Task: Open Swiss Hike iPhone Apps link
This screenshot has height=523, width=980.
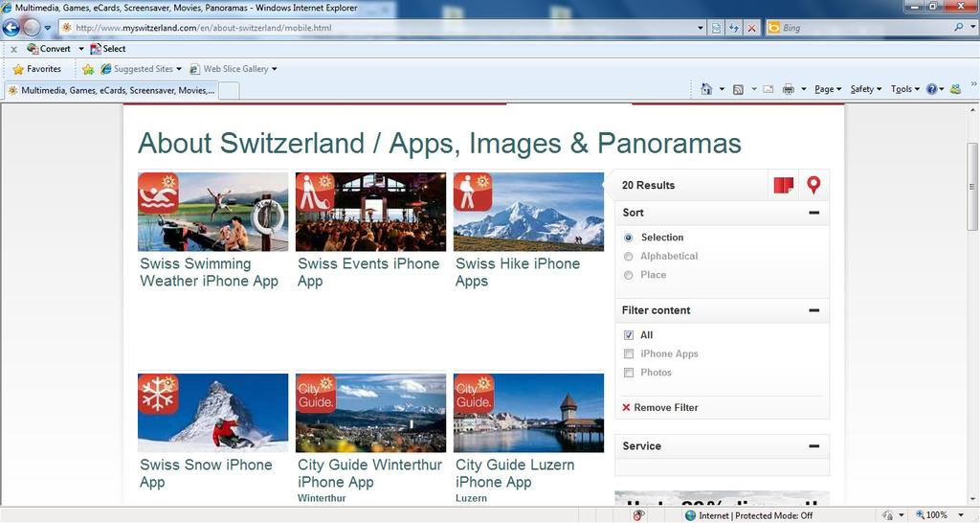Action: (x=518, y=273)
